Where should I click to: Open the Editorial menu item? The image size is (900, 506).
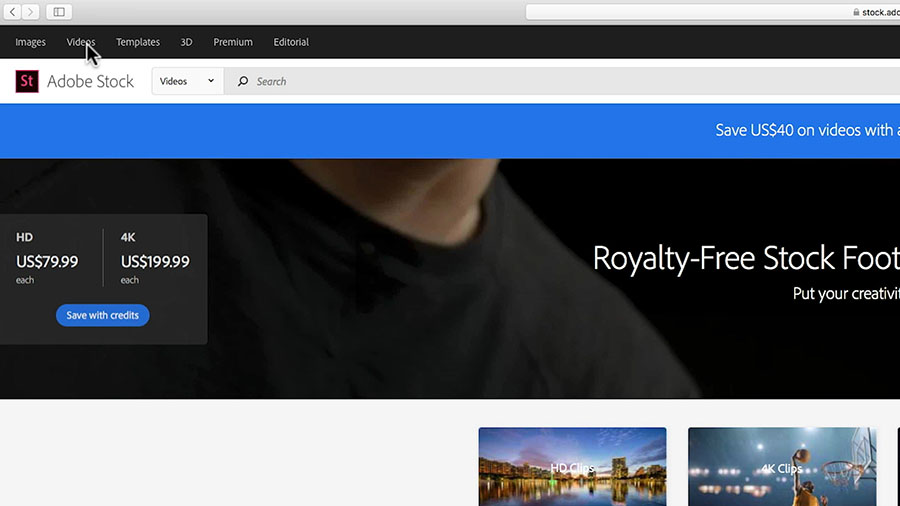[x=291, y=42]
